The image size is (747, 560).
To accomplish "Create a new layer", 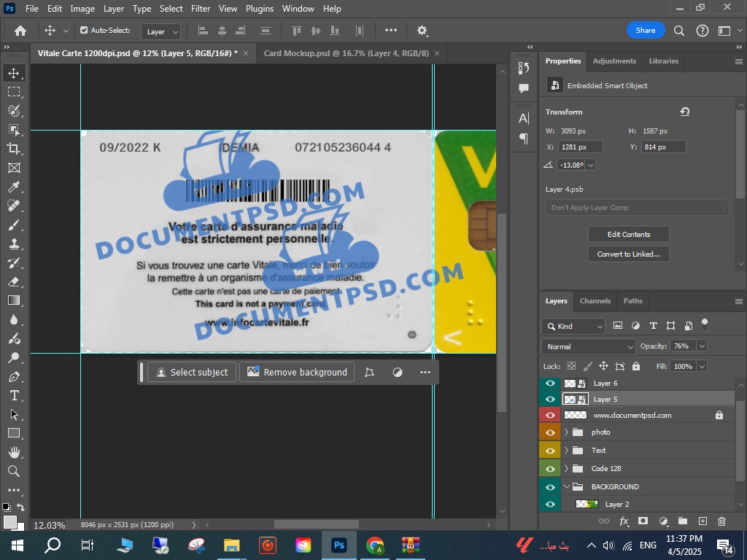I will tap(703, 521).
